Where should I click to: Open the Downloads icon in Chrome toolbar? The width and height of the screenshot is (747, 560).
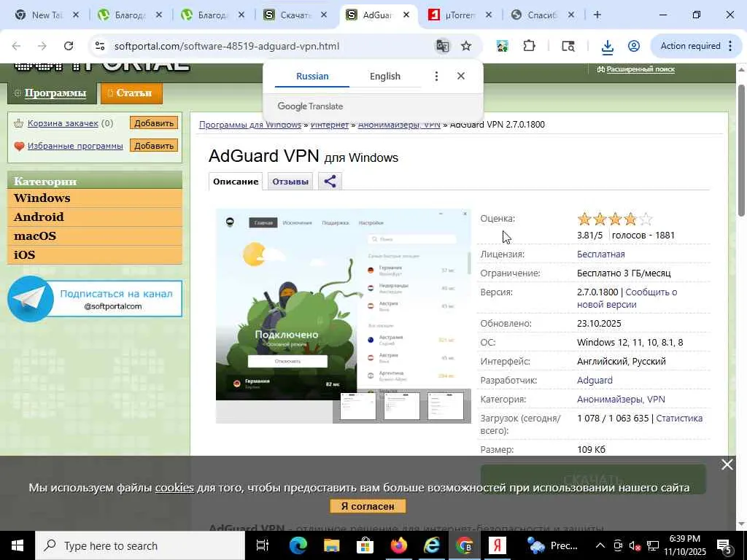point(607,46)
